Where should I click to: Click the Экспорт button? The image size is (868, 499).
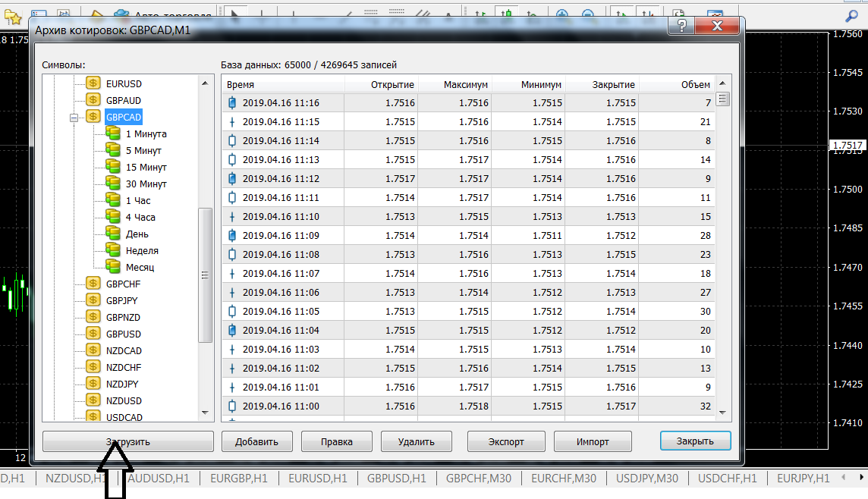click(506, 441)
